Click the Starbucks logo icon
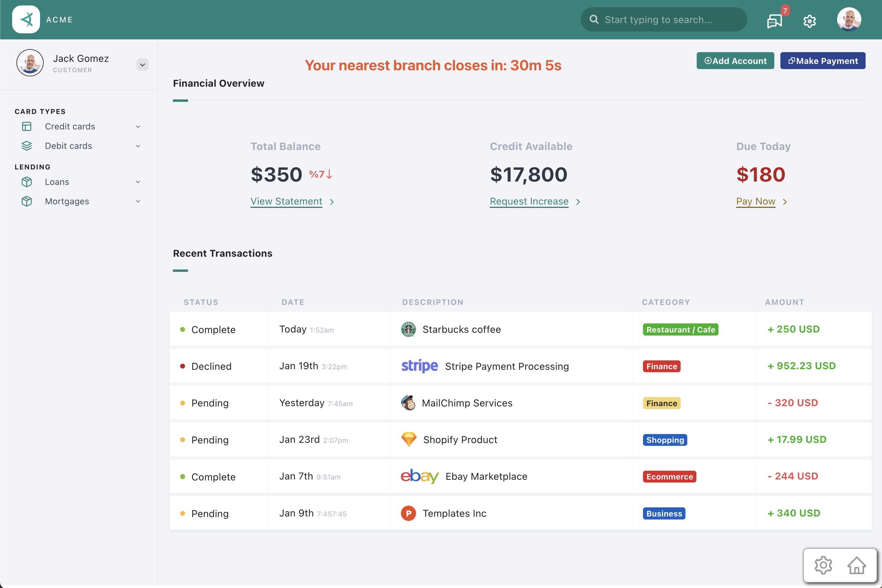 (408, 329)
